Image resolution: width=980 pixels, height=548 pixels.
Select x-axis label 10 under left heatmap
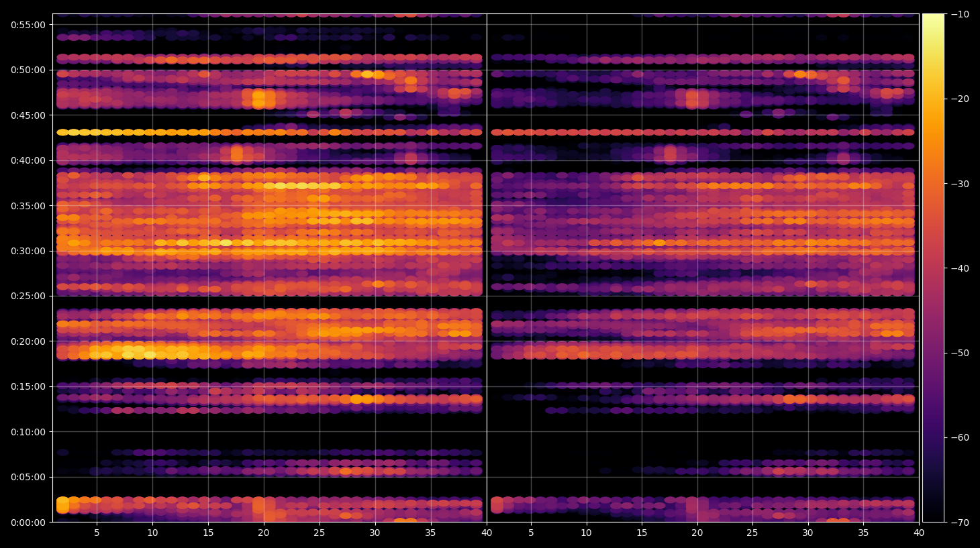[152, 533]
